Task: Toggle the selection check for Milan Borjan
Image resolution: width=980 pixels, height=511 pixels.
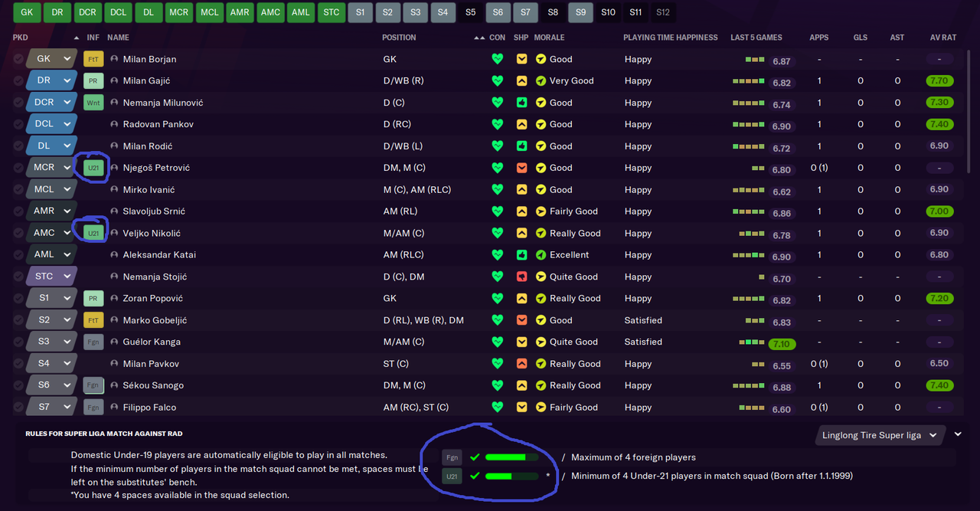Action: [18, 59]
